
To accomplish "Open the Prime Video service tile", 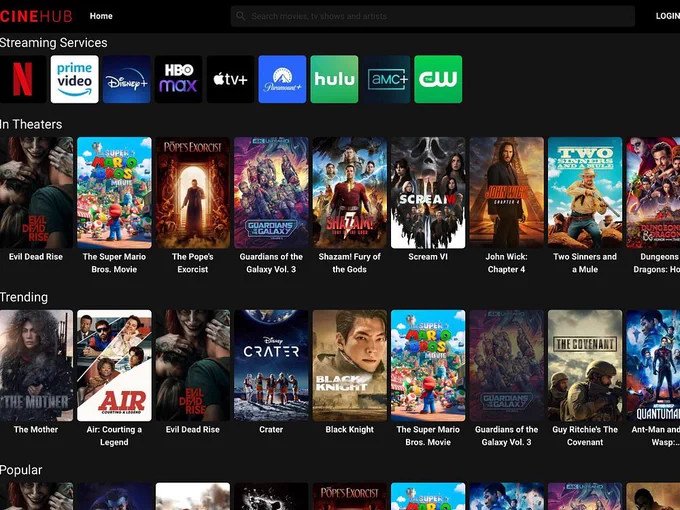I will (75, 79).
